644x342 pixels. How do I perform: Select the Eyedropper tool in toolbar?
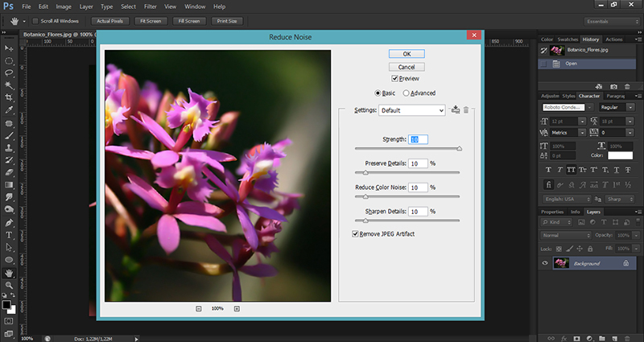[x=8, y=110]
